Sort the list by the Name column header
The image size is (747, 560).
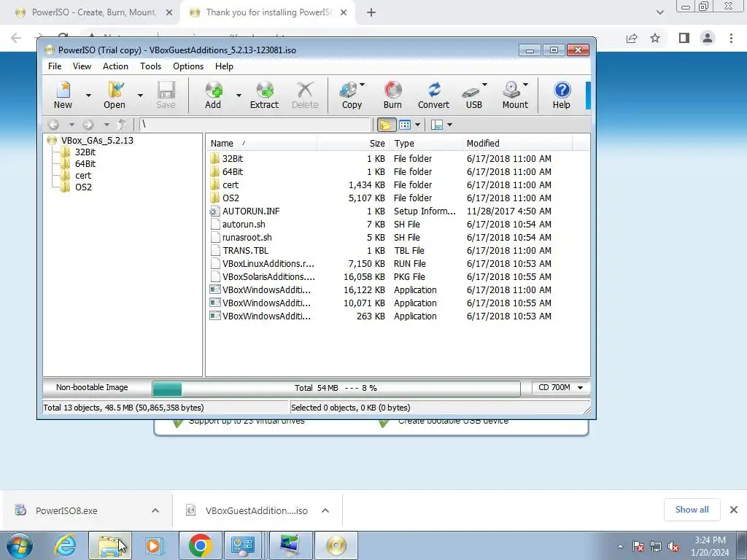[262, 144]
